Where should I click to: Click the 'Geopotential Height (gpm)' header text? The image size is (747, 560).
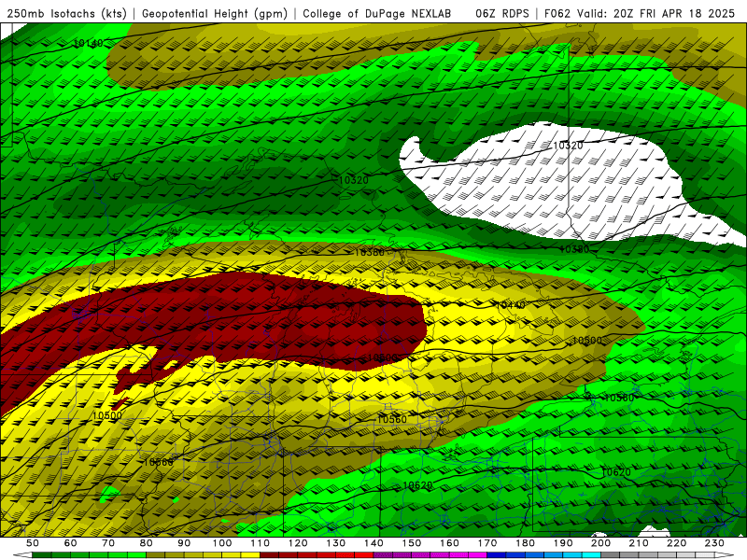215,13
